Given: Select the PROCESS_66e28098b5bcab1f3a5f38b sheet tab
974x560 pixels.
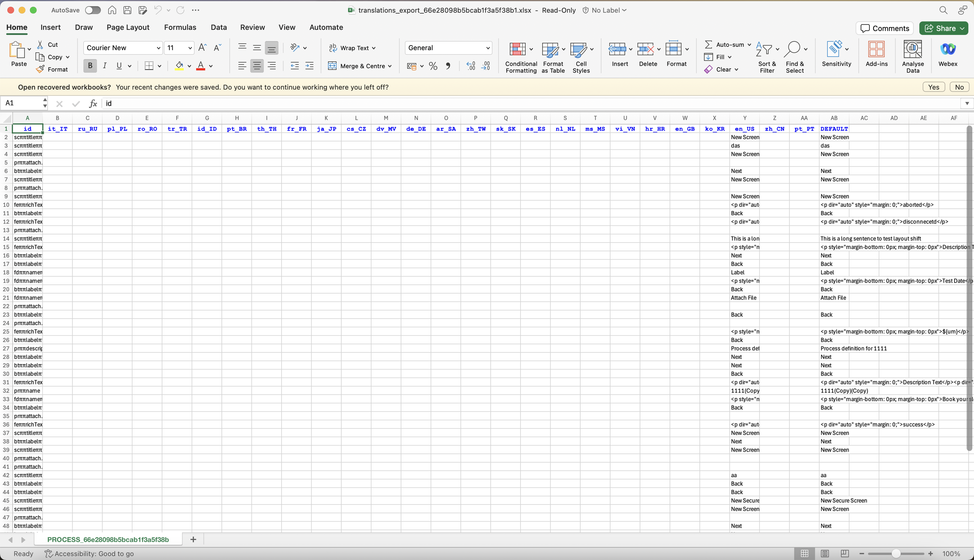Looking at the screenshot, I should [108, 539].
